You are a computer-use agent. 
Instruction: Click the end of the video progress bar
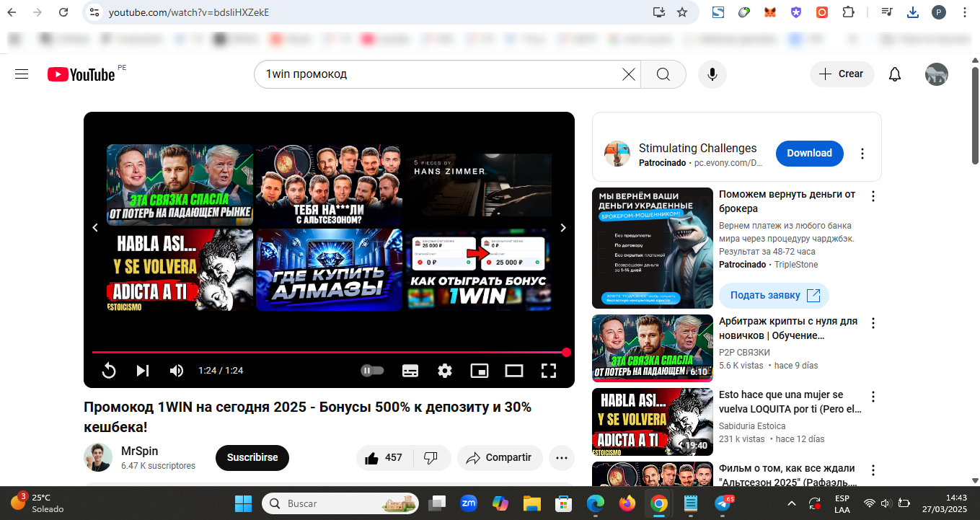coord(566,353)
